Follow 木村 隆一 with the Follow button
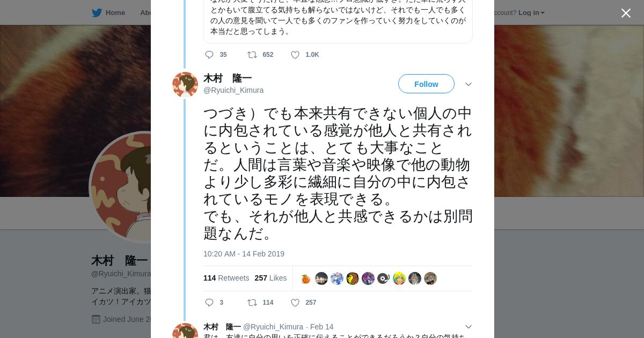The width and height of the screenshot is (644, 338). [426, 84]
